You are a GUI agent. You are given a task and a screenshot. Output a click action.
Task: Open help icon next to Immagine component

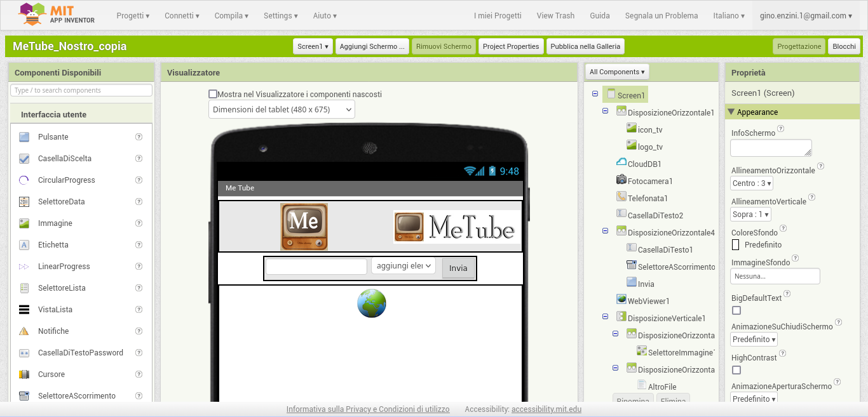[139, 223]
